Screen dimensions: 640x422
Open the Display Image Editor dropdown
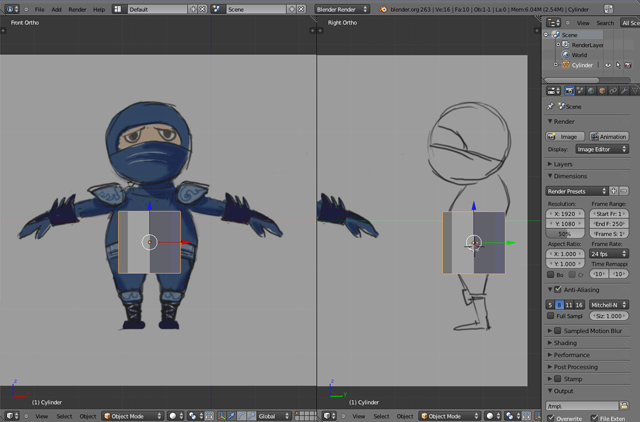602,149
